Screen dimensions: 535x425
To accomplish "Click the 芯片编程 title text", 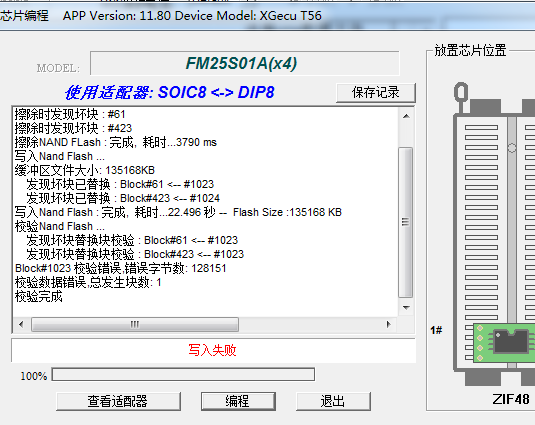I will [x=24, y=16].
